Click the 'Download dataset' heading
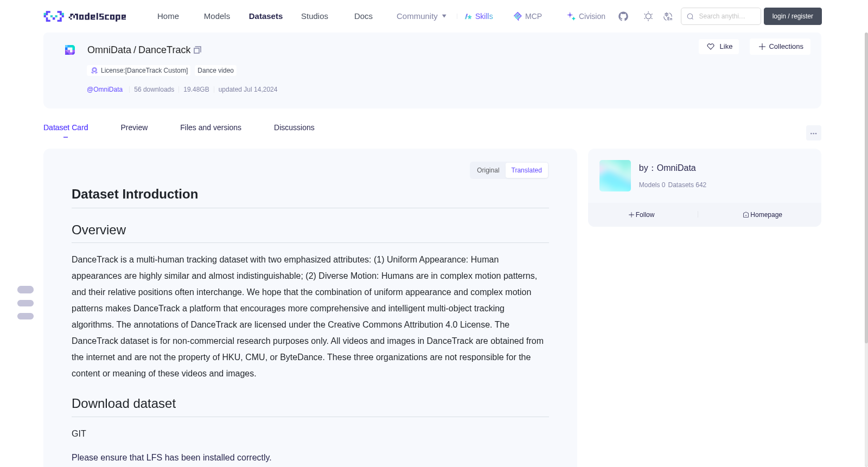The image size is (868, 467). coord(124,404)
